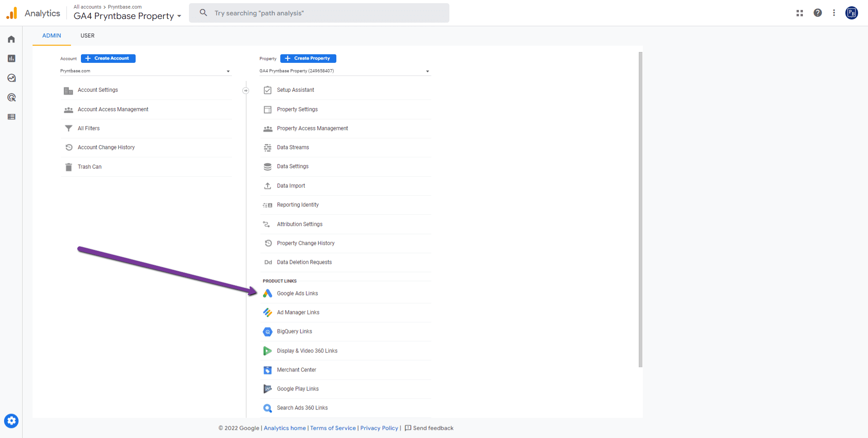Click the Google Ads Links text
The height and width of the screenshot is (438, 868).
(x=297, y=293)
